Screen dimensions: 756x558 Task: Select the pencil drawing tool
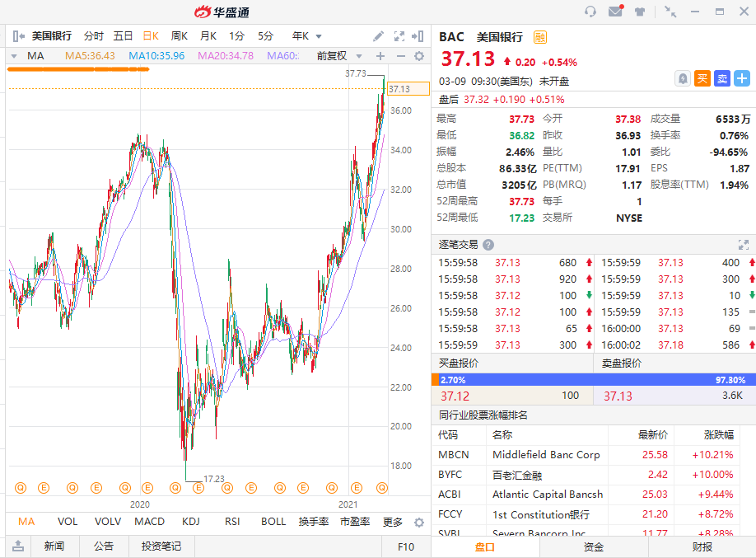click(379, 35)
